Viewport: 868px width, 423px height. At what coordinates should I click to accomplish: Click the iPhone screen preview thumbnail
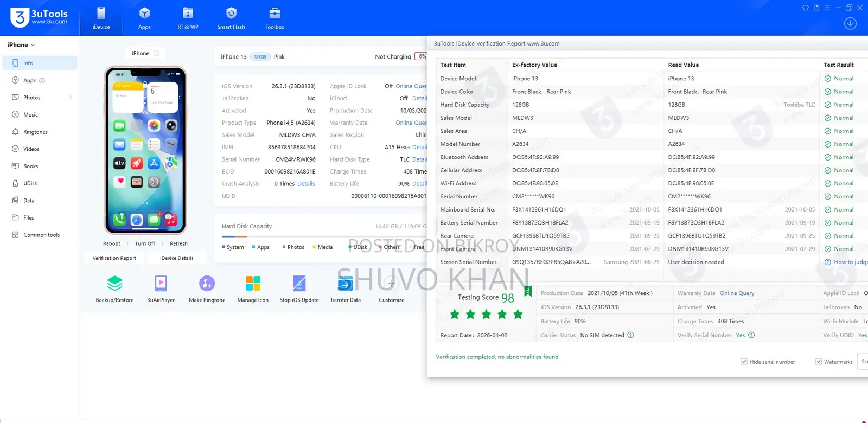[145, 150]
